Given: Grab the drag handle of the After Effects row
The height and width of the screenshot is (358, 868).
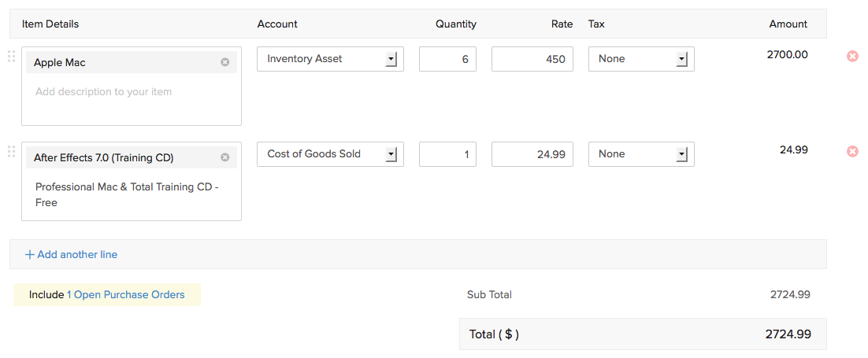Looking at the screenshot, I should (x=11, y=151).
